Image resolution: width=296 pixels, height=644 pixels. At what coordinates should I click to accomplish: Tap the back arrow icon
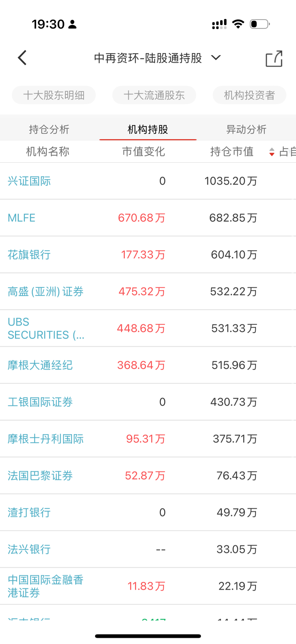click(x=22, y=58)
